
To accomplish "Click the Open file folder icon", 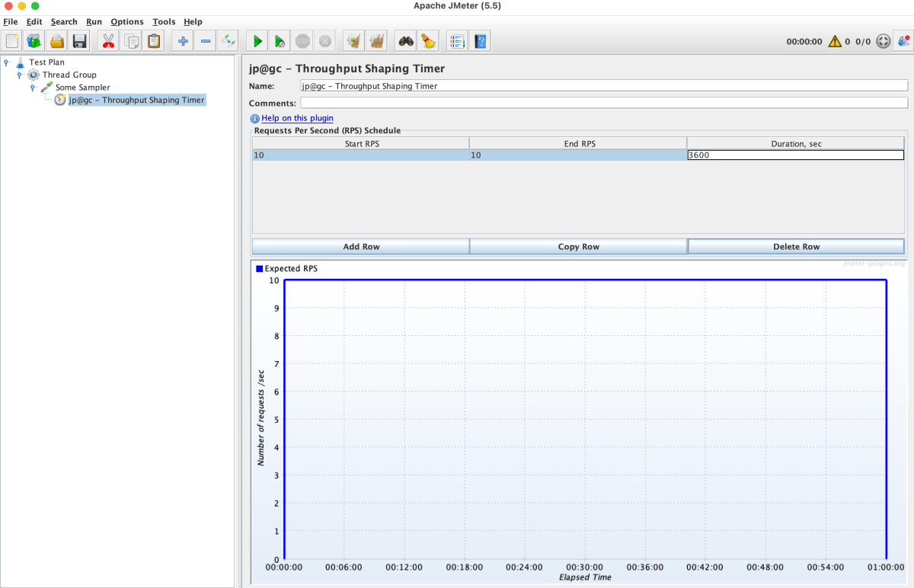I will click(57, 41).
